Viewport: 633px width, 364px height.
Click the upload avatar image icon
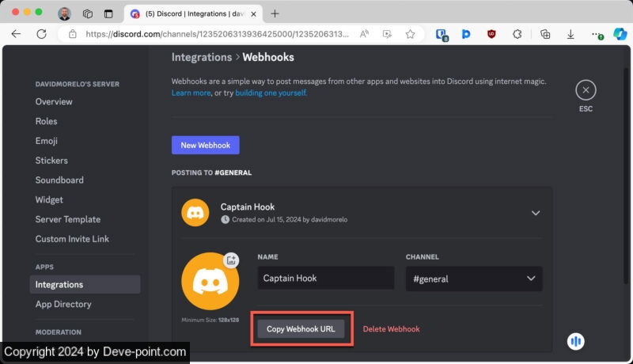click(x=231, y=260)
